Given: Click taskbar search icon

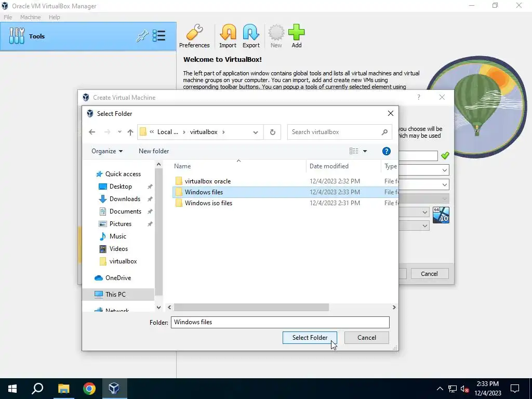Looking at the screenshot, I should [37, 389].
